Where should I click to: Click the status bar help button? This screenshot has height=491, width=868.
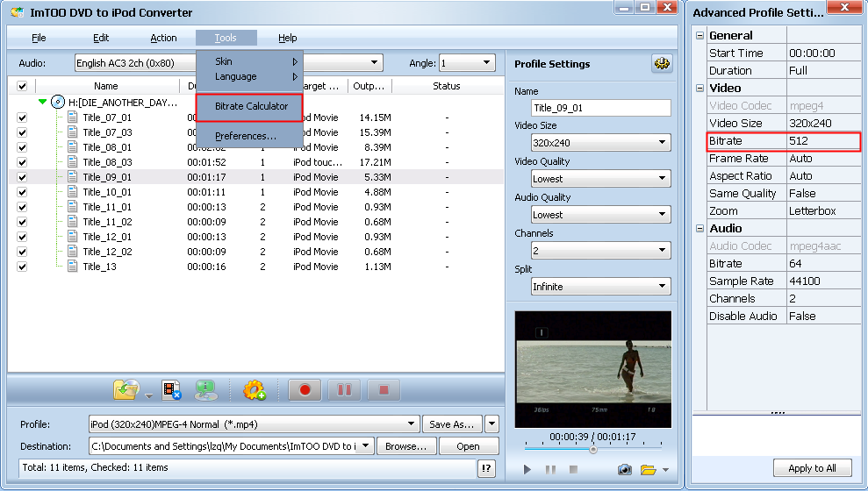pos(486,468)
